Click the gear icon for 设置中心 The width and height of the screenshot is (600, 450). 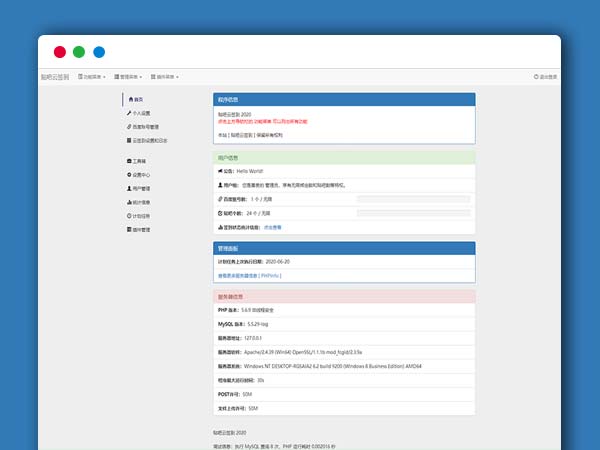click(x=129, y=175)
